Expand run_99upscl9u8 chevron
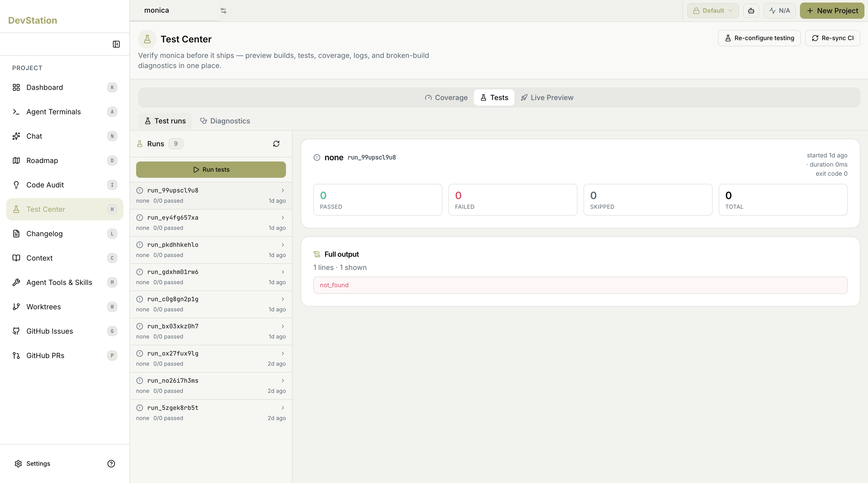 pos(283,190)
